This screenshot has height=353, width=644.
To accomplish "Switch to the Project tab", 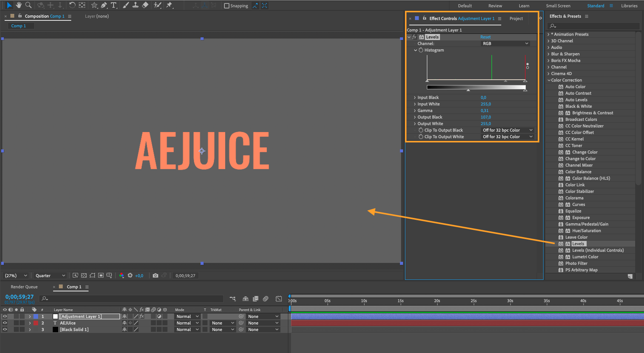I will click(516, 18).
